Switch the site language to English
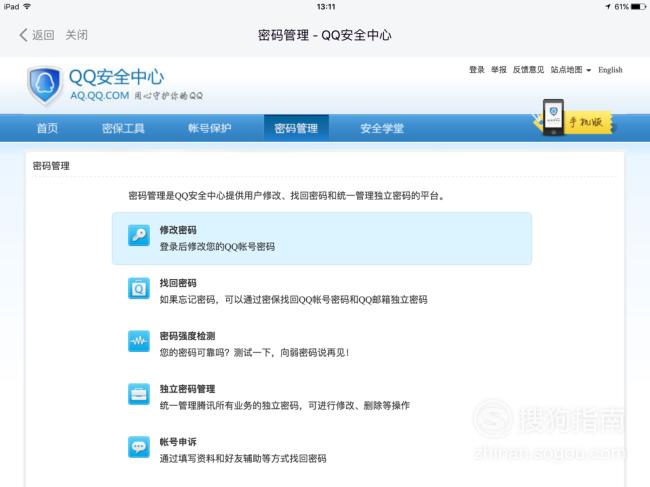The image size is (650, 487). tap(610, 70)
